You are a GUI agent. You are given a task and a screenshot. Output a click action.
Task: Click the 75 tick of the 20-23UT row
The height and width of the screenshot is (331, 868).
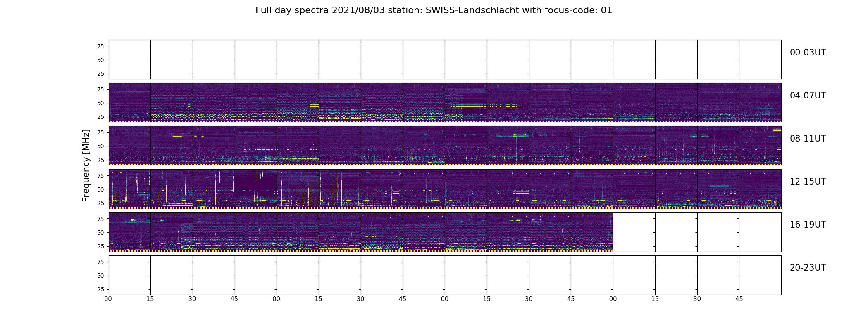[100, 262]
